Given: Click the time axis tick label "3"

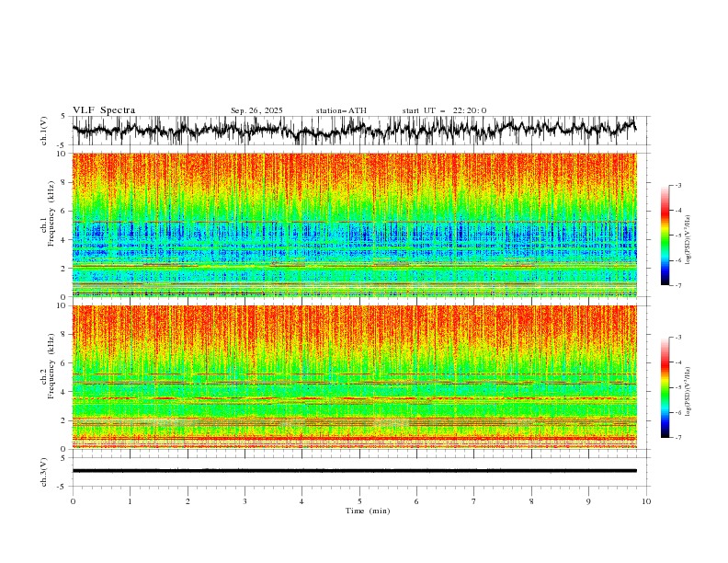Looking at the screenshot, I should (x=245, y=501).
